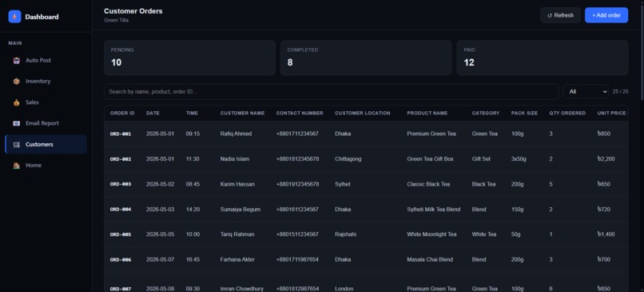Click the Email Report icon
The image size is (644, 292).
tap(17, 123)
